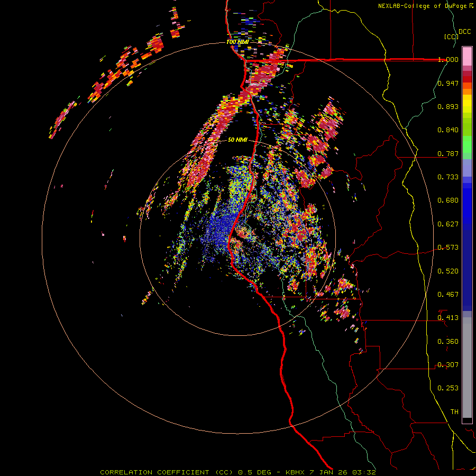
Task: Click the gray lower segment of color bar
Action: click(467, 368)
